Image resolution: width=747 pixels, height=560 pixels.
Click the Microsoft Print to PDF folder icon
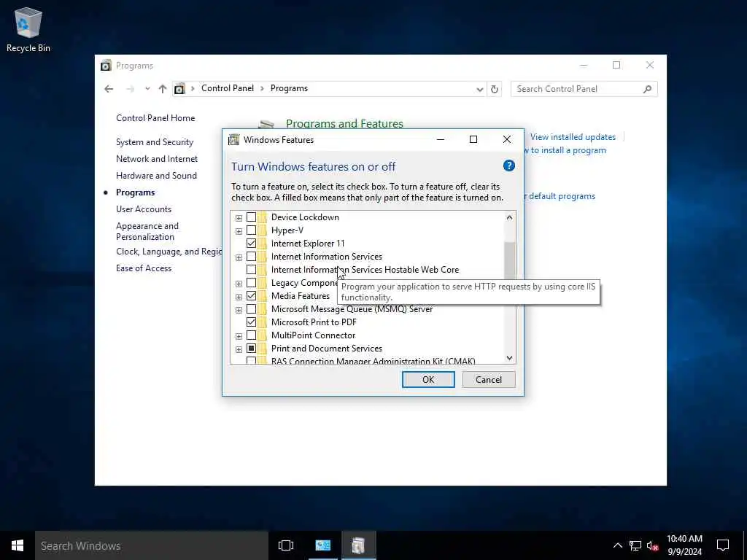tap(263, 322)
